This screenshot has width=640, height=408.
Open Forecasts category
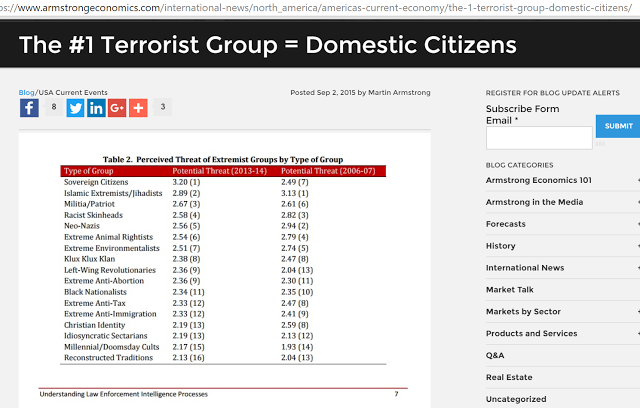(x=506, y=224)
